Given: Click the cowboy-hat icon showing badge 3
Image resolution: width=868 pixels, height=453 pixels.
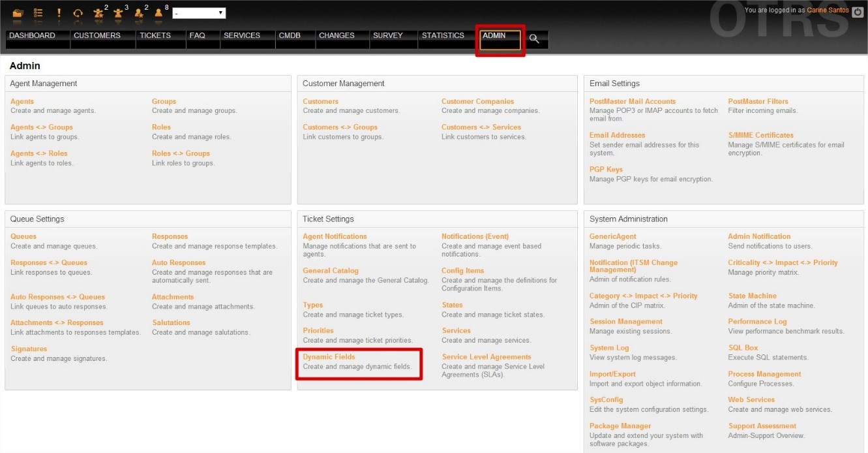Looking at the screenshot, I should pos(118,13).
